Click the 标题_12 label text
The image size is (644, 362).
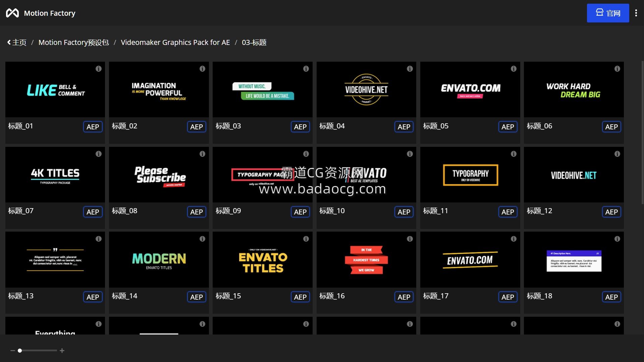[x=539, y=211]
